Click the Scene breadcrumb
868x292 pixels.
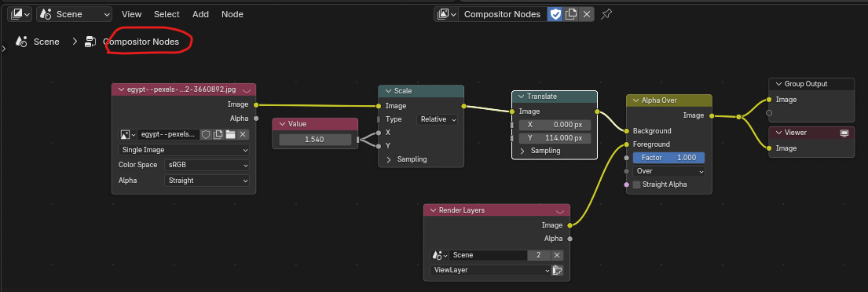[x=46, y=42]
